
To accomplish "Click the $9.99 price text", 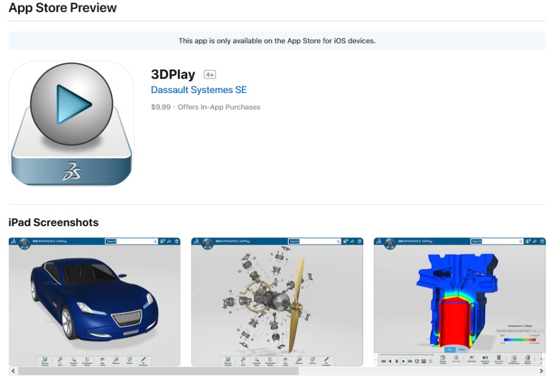I will tap(161, 107).
